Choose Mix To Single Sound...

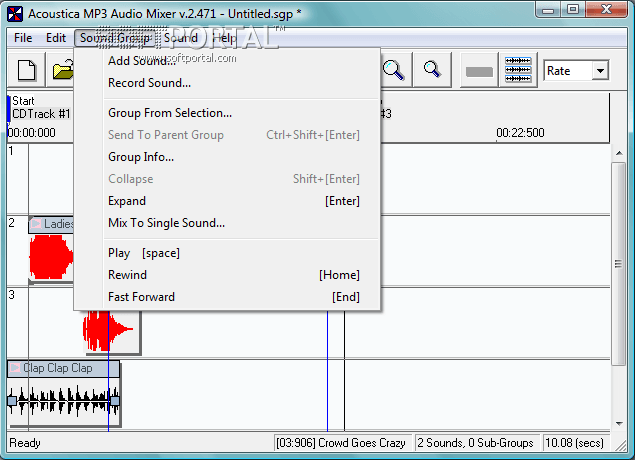click(x=227, y=223)
